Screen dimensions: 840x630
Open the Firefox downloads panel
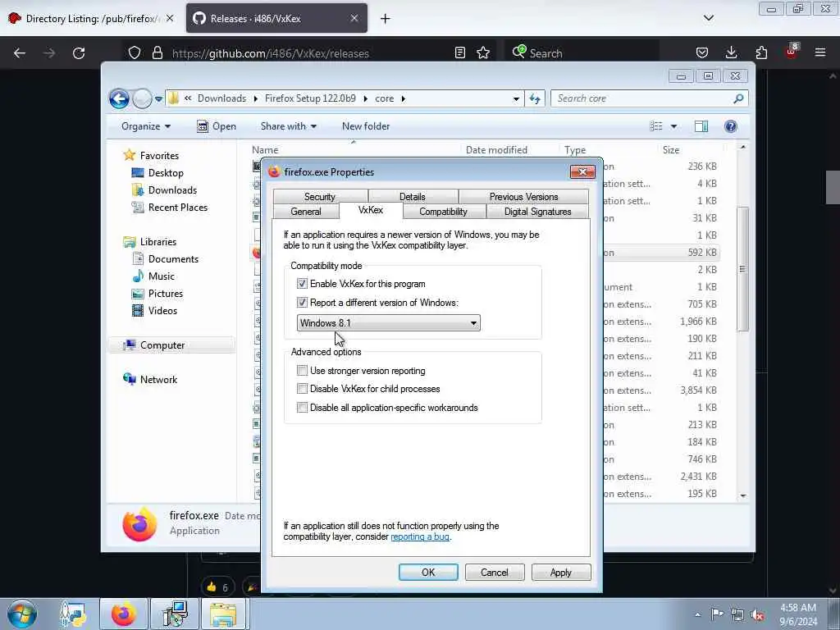click(x=731, y=52)
